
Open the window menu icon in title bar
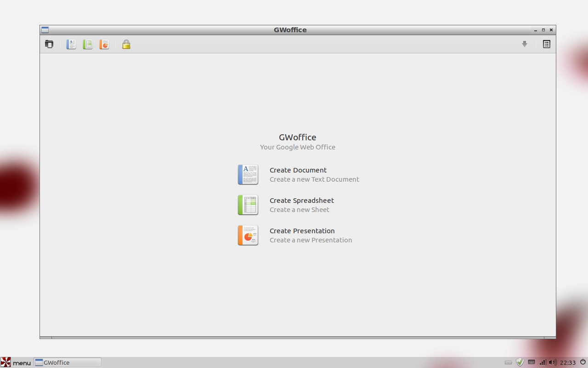pyautogui.click(x=45, y=30)
